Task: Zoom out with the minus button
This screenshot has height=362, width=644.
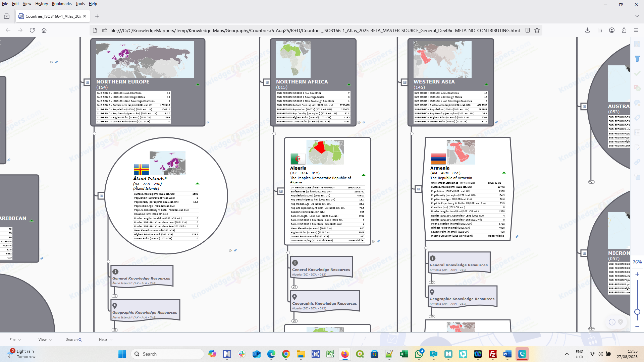Action: tap(637, 326)
